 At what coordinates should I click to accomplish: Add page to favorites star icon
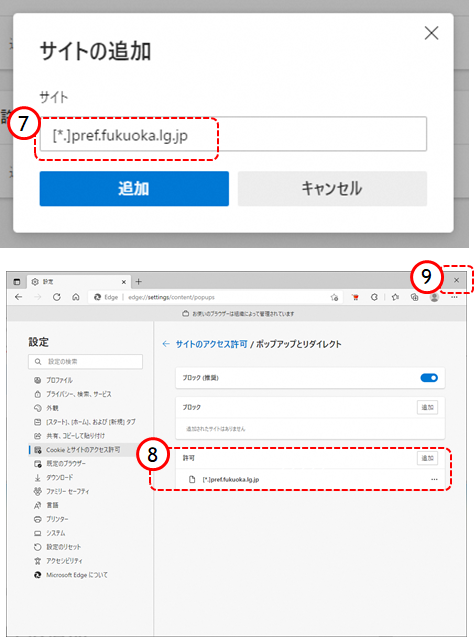(x=334, y=297)
